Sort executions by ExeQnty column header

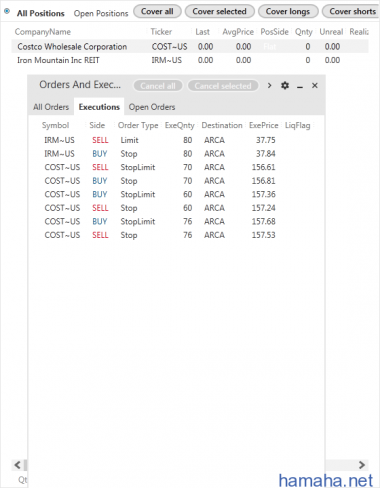180,125
